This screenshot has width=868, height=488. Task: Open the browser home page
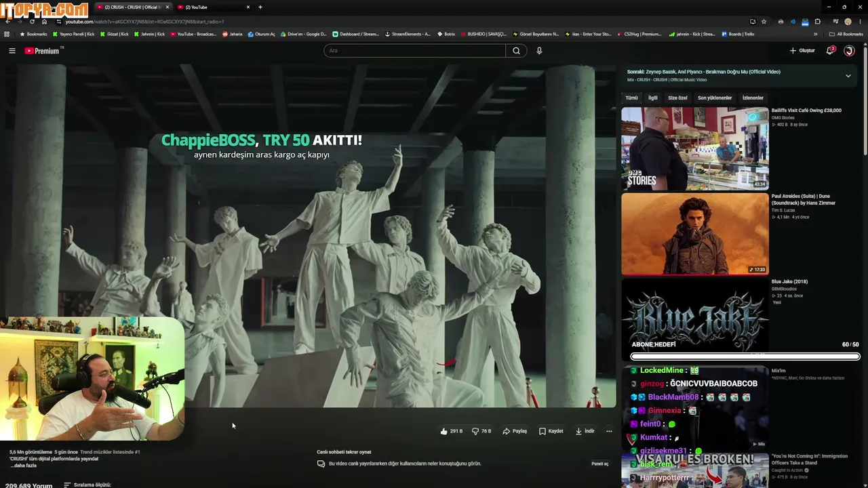[x=45, y=22]
